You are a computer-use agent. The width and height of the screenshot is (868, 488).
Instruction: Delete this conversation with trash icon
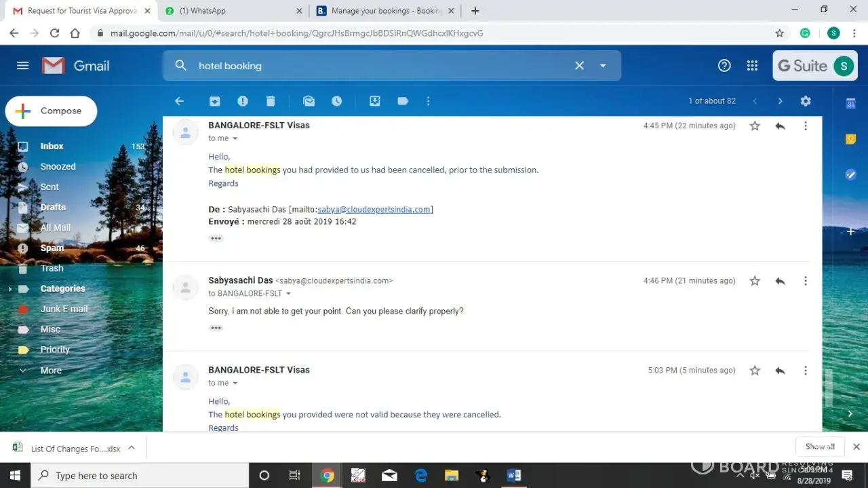(271, 101)
